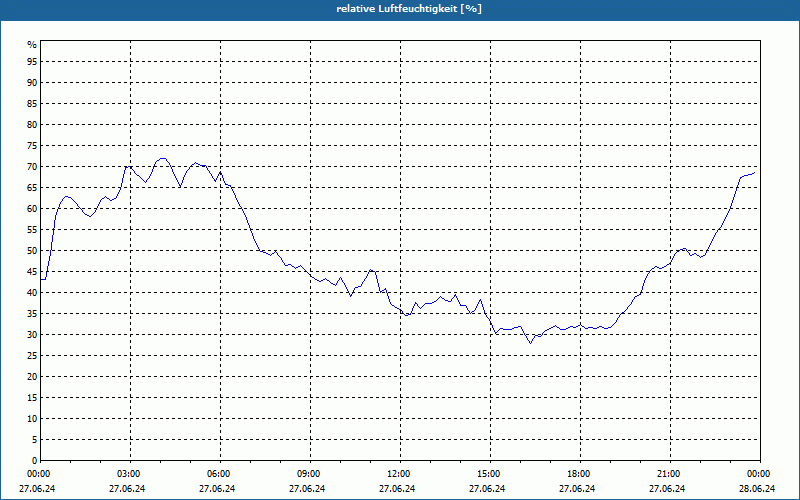Click the y-axis value '50'
The width and height of the screenshot is (800, 500).
(x=32, y=251)
